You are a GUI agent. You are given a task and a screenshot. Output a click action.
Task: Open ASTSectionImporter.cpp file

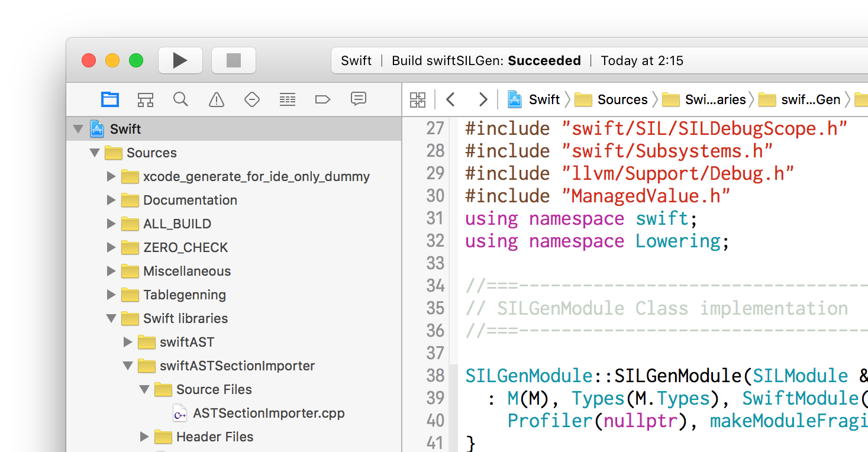click(258, 413)
